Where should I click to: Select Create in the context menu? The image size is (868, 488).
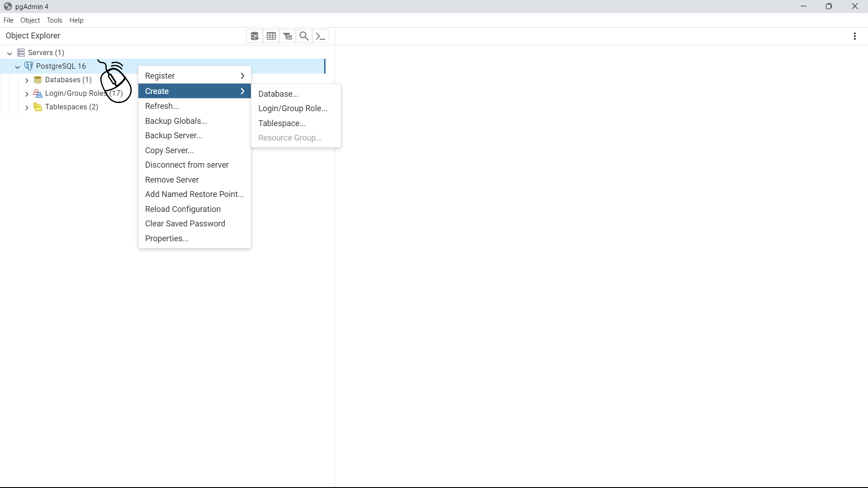click(x=194, y=91)
